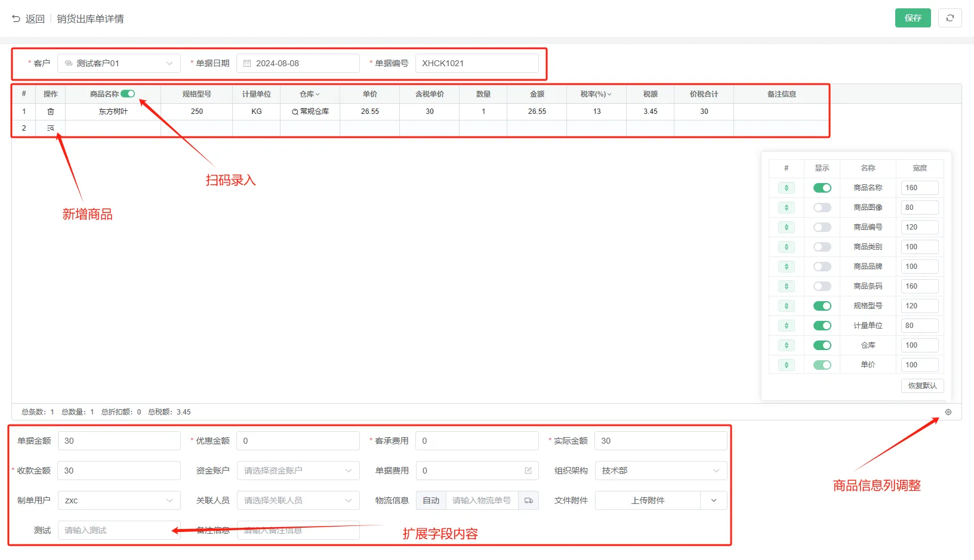Expand the 文件附件 dropdown arrow
The width and height of the screenshot is (974, 560).
pyautogui.click(x=714, y=500)
